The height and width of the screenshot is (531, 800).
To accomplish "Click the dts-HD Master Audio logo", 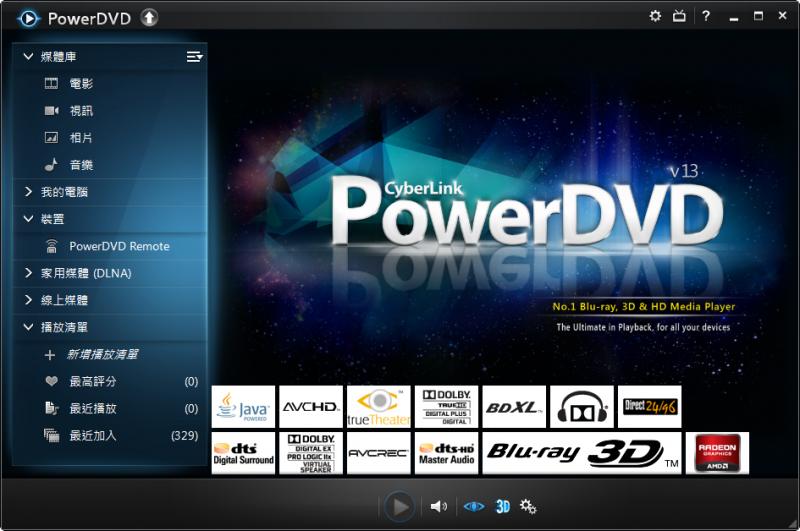I will 446,453.
